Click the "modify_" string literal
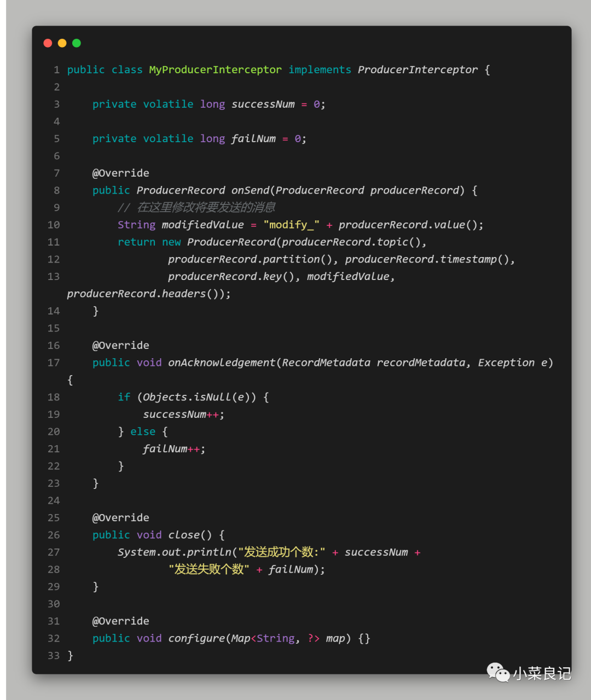 click(x=292, y=225)
